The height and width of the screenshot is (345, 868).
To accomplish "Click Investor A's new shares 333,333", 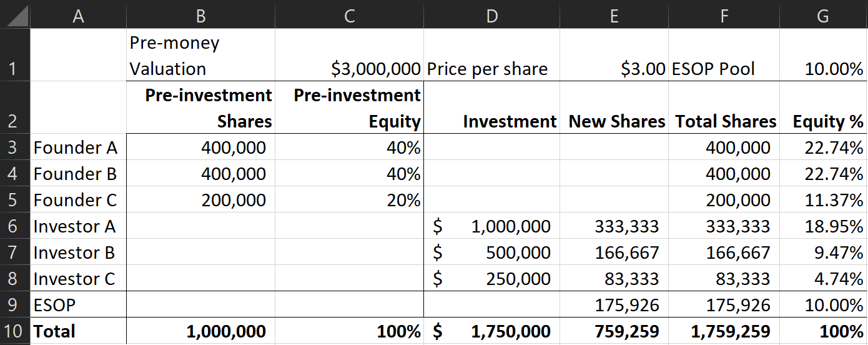I will pyautogui.click(x=614, y=226).
